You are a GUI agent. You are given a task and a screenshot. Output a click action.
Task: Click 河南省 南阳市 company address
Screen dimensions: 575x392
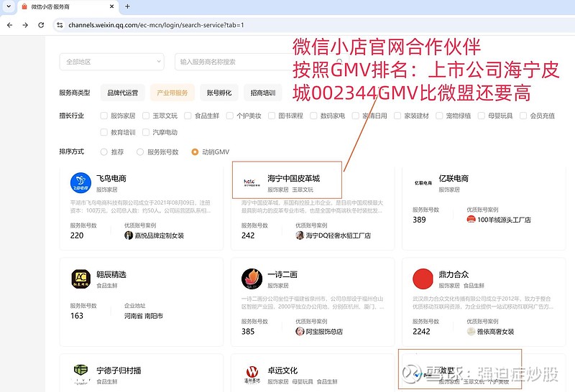click(x=143, y=316)
